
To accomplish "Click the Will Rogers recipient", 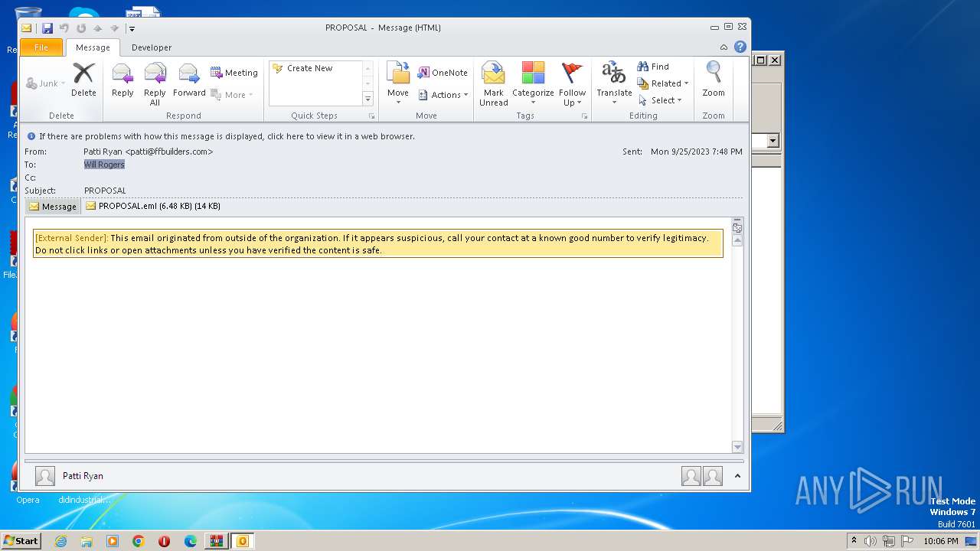I will coord(104,165).
